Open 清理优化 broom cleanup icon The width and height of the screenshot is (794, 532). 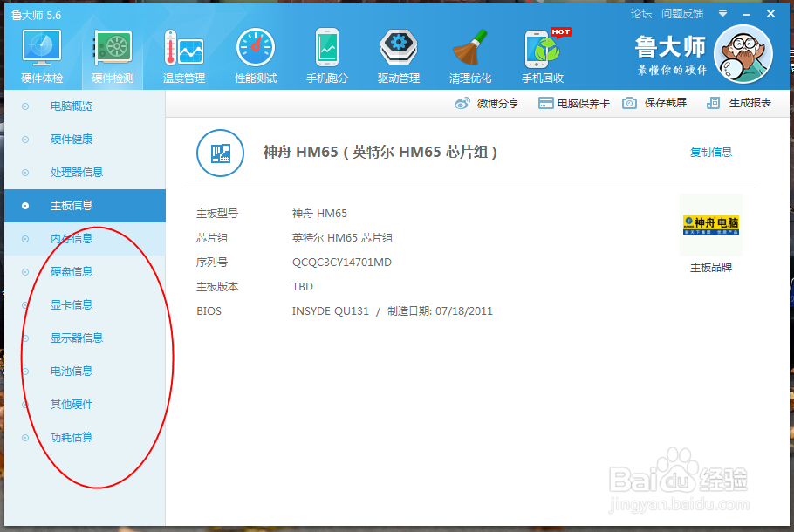pyautogui.click(x=470, y=48)
